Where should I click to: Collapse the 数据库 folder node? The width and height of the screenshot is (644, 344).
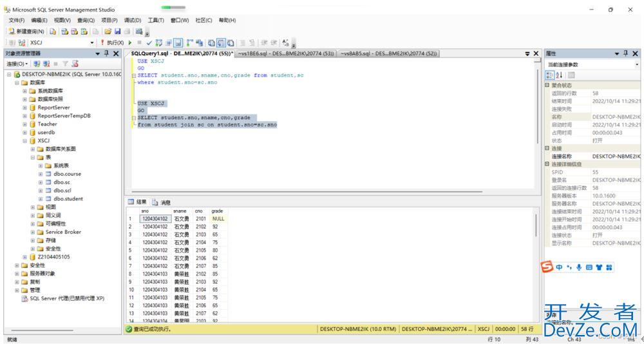(x=17, y=82)
